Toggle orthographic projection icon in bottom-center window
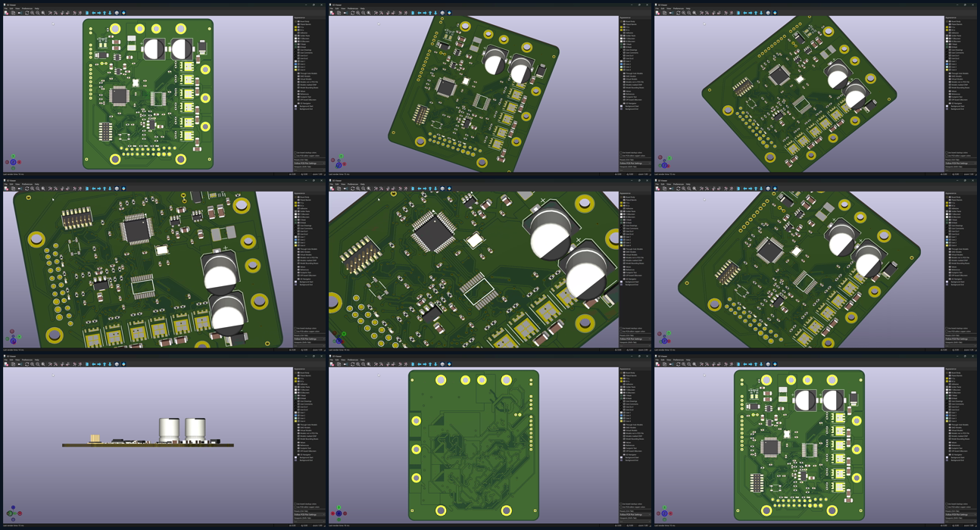This screenshot has height=530, width=980. pos(442,364)
